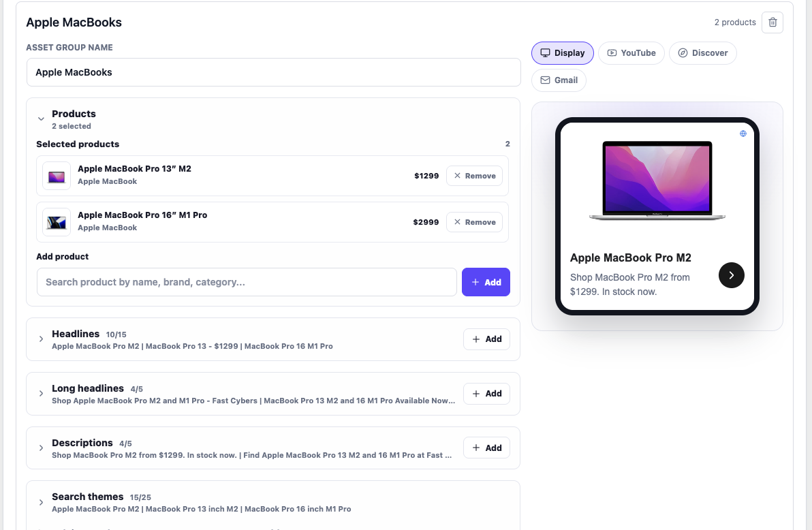Click the Headlines 10/15 counter

(116, 334)
